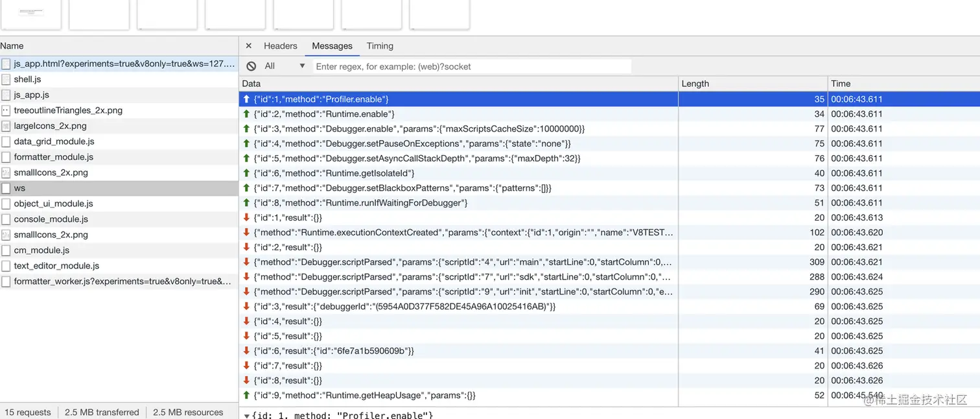Select text_editor_module.js request
The height and width of the screenshot is (419, 980).
(x=119, y=266)
